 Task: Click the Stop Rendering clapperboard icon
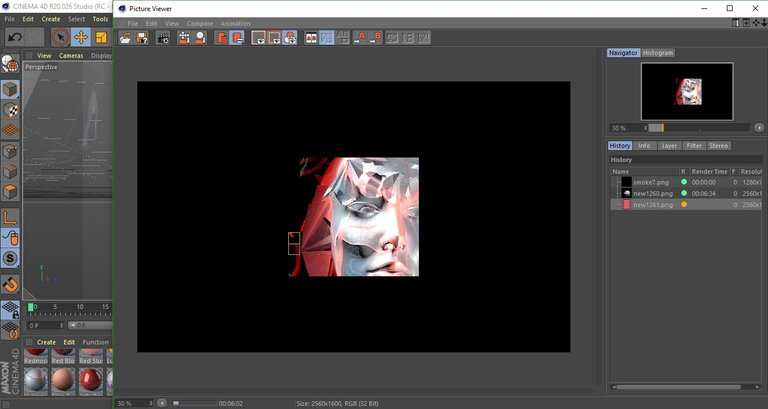click(163, 38)
